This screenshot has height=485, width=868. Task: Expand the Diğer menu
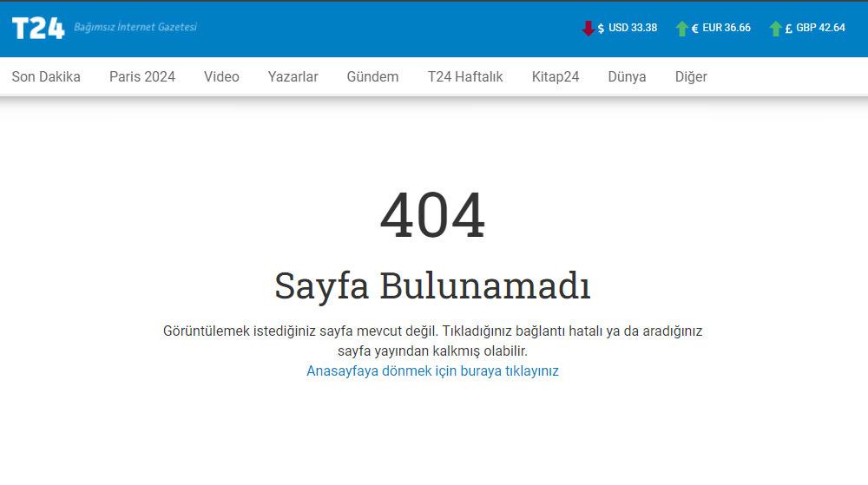pyautogui.click(x=691, y=76)
